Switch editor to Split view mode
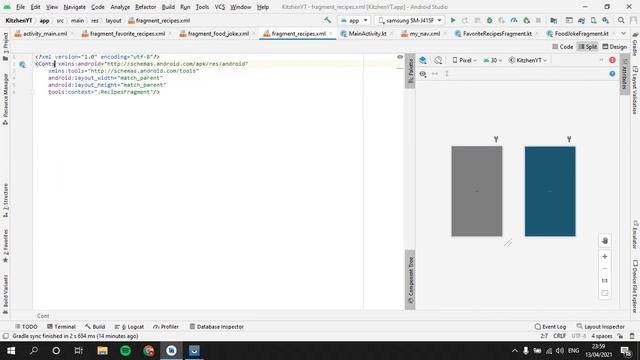 click(588, 47)
